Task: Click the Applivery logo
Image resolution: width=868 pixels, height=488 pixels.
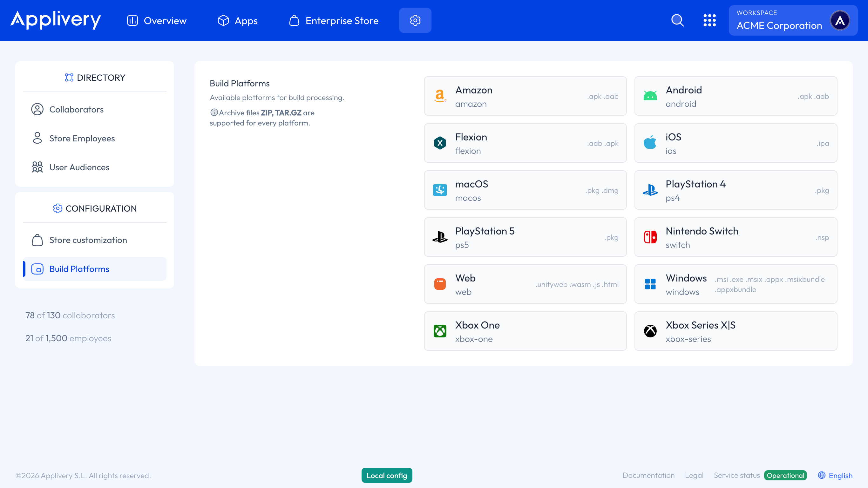Action: point(56,20)
